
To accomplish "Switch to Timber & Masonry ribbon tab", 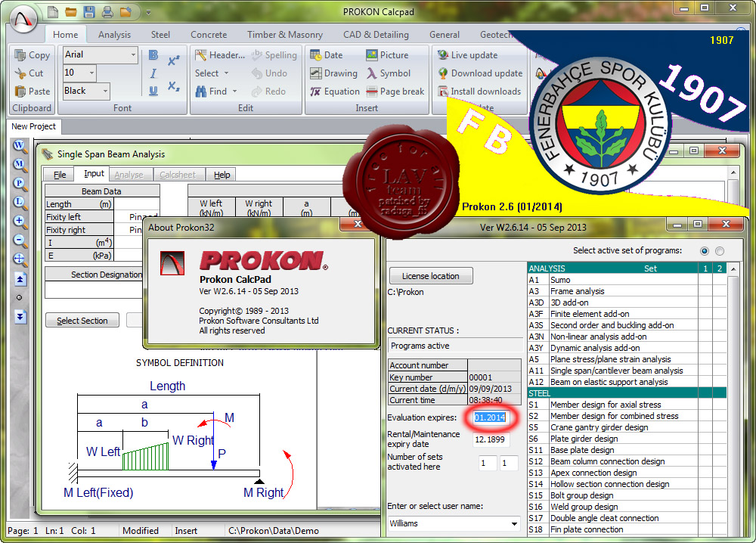I will coord(285,35).
